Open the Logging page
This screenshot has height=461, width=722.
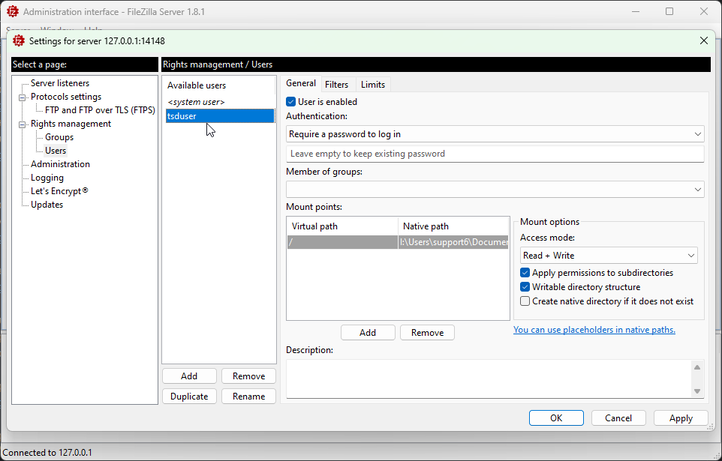(x=47, y=178)
